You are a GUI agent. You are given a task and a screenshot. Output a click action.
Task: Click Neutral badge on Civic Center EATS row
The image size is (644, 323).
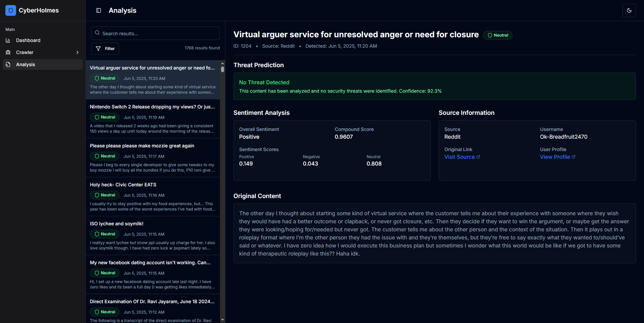point(105,195)
